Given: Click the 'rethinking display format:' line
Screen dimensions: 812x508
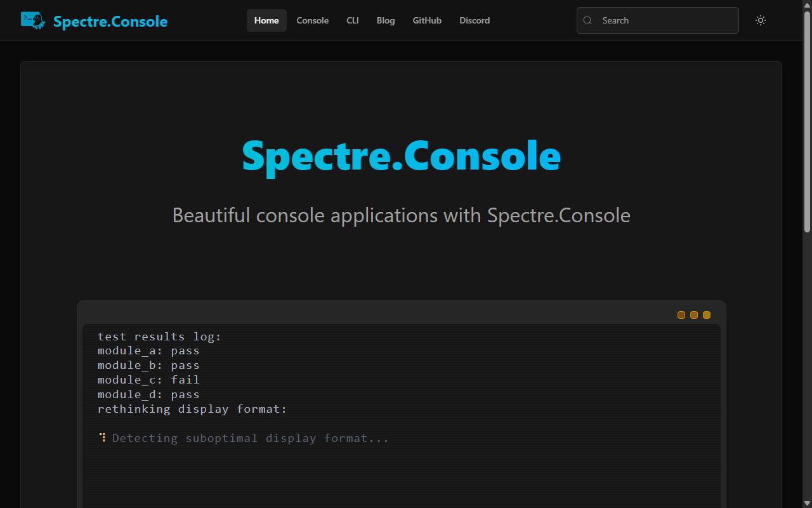Looking at the screenshot, I should point(192,409).
